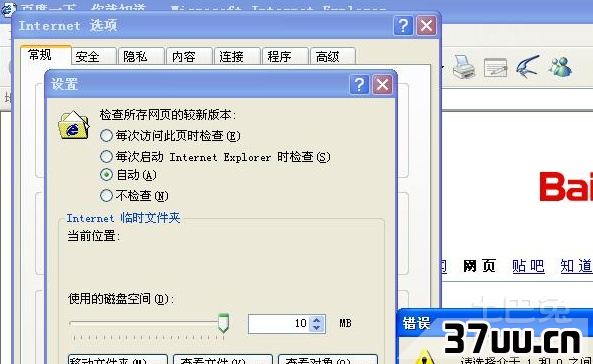The image size is (593, 364).
Task: Click the warning icon in the 错误 dialog
Action: (424, 357)
